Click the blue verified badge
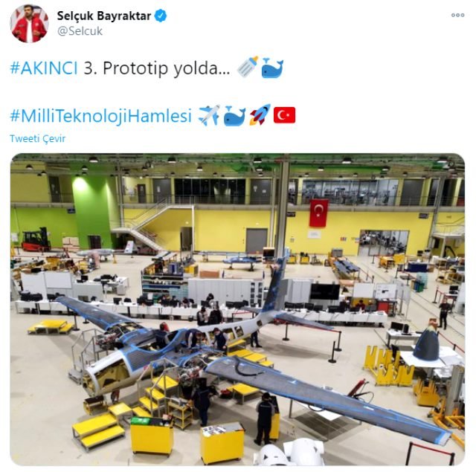Screen dimensions: 476x472 (161, 16)
